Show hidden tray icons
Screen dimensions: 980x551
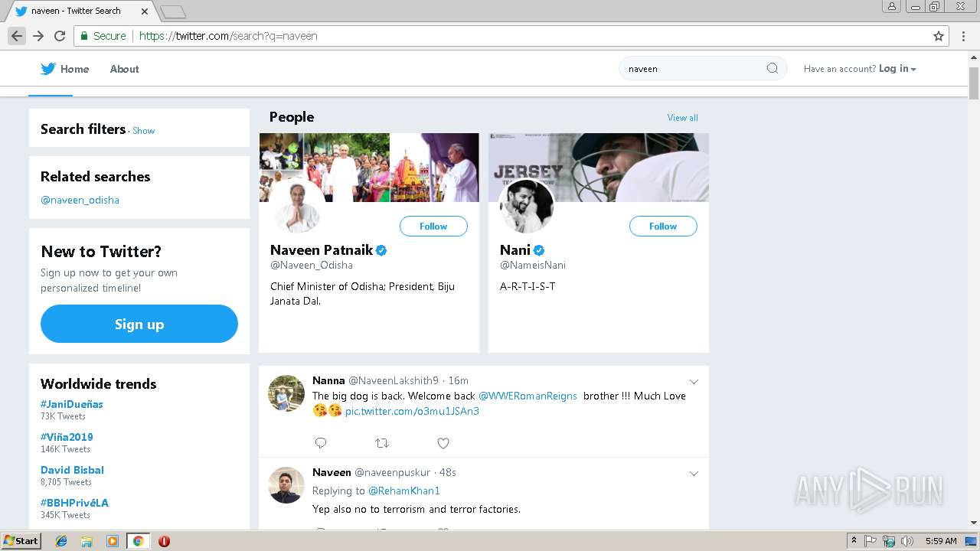point(854,541)
